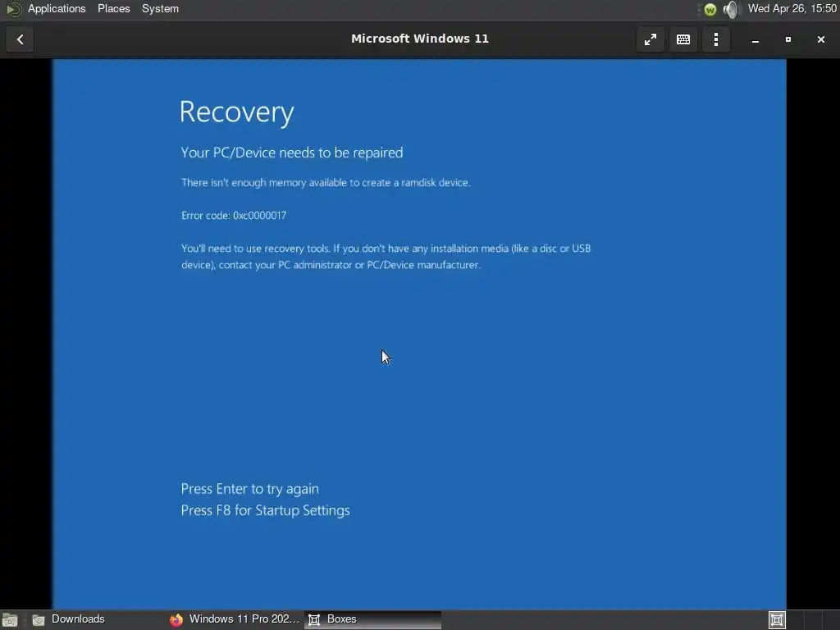Close the Microsoft Windows 11 window

tap(820, 39)
